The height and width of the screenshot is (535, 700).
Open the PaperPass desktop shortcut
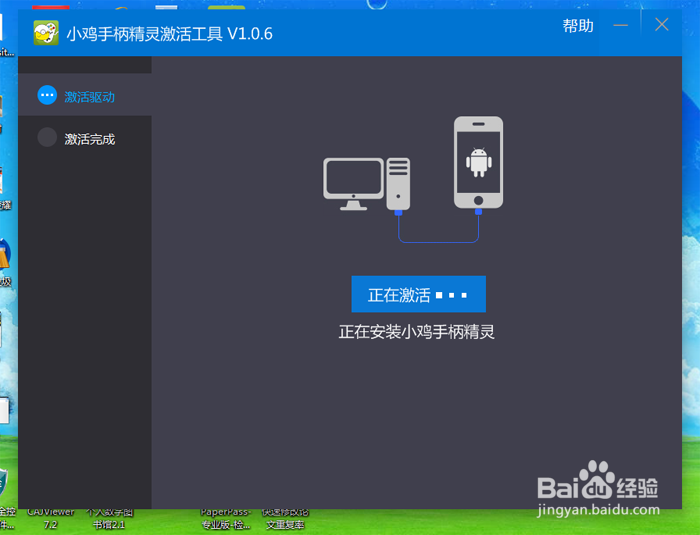(225, 519)
